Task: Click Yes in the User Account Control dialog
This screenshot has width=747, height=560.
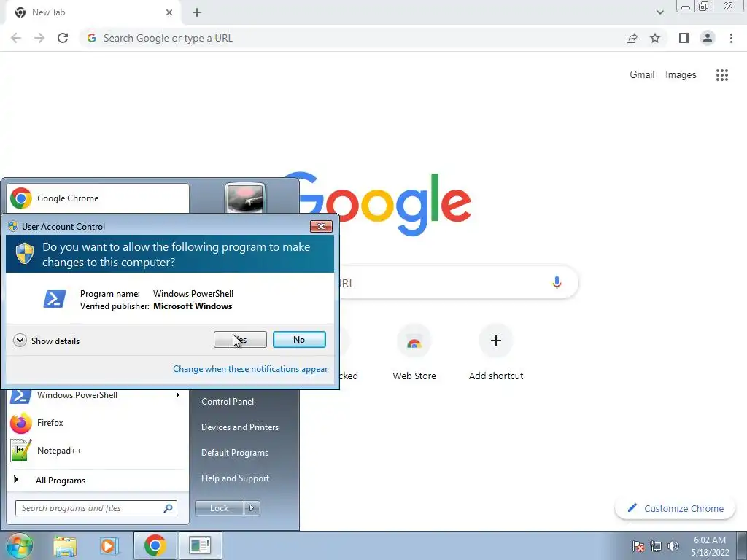Action: pos(240,340)
